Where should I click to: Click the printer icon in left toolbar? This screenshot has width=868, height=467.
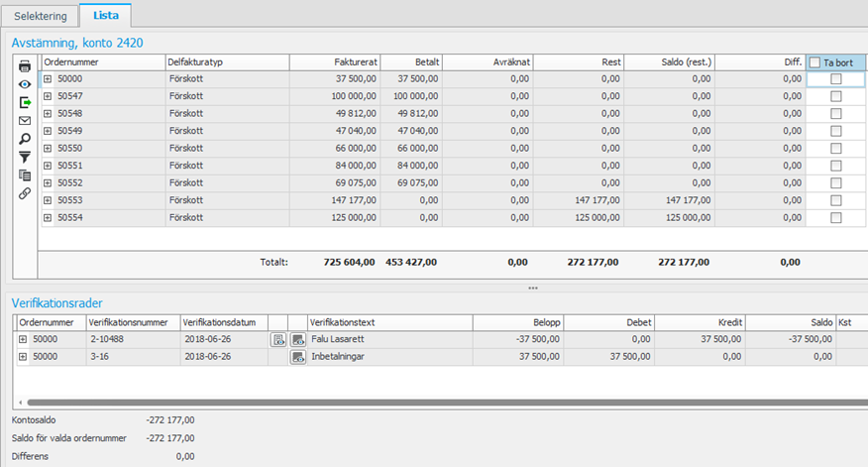(25, 66)
